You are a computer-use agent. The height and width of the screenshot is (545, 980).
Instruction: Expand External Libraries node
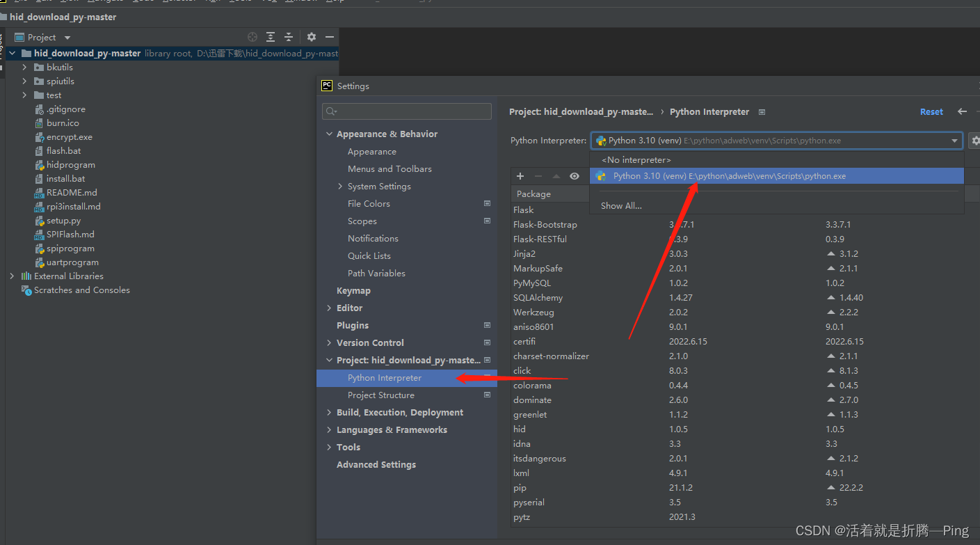[x=12, y=276]
